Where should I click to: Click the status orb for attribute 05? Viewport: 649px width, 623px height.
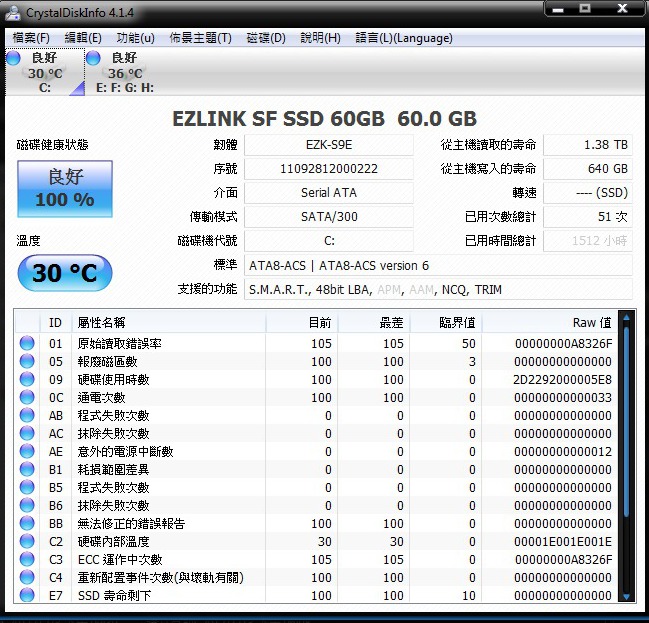tap(27, 361)
